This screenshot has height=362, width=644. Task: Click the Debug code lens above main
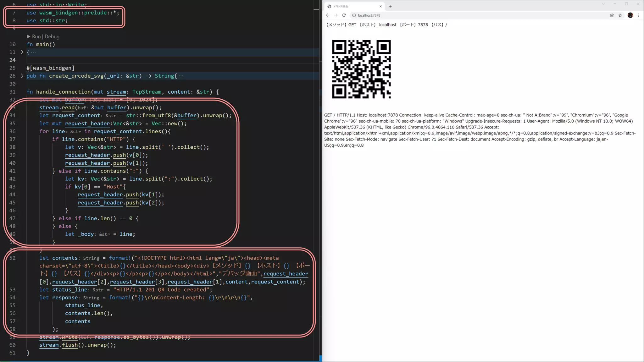52,36
